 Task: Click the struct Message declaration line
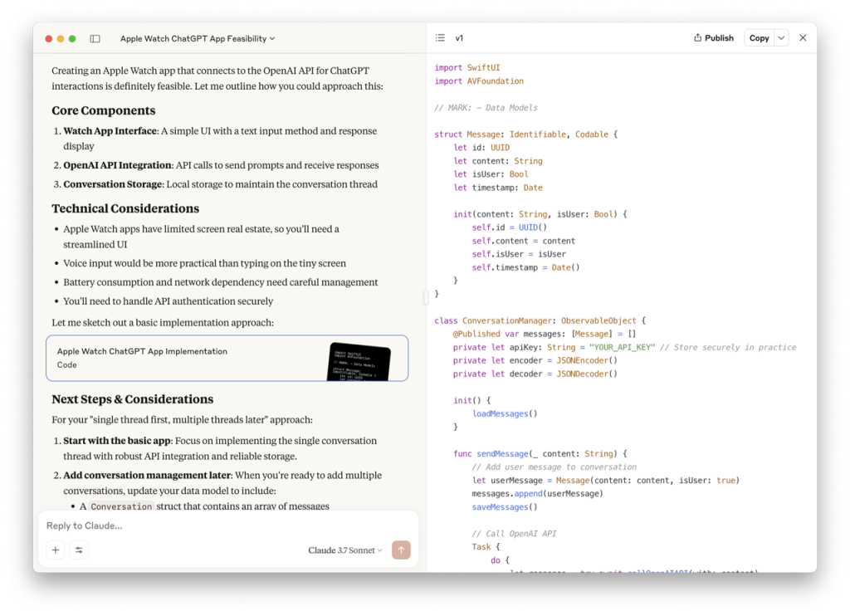click(x=525, y=134)
